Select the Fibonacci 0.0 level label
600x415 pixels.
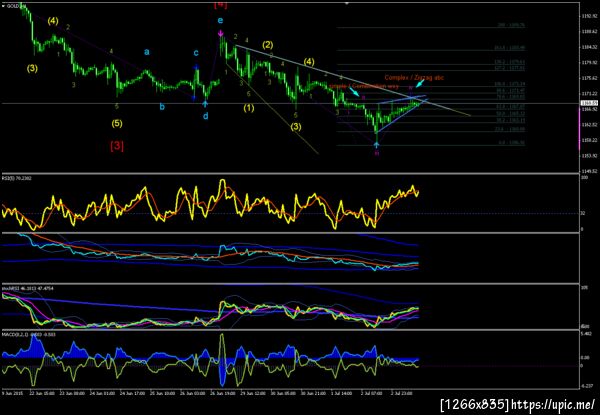point(512,143)
